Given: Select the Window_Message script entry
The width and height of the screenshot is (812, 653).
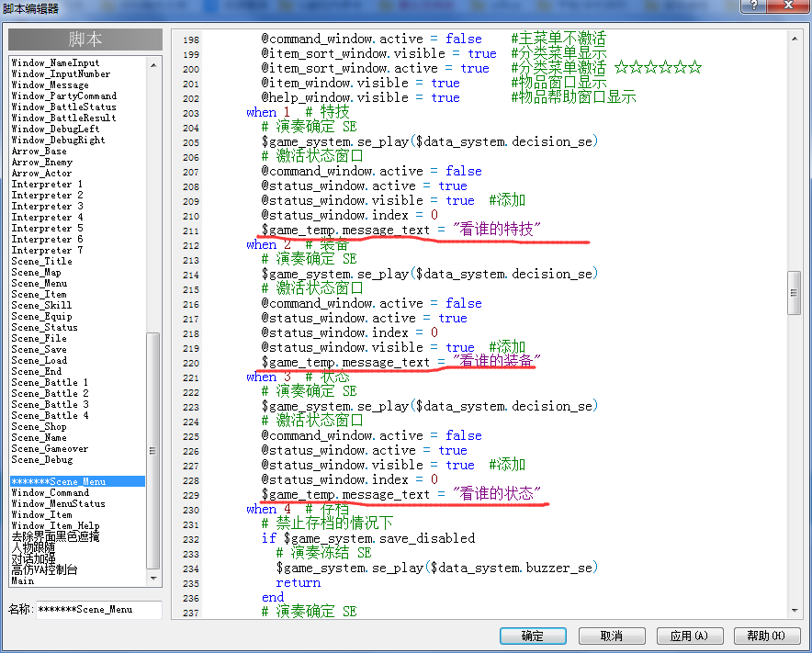Looking at the screenshot, I should tap(51, 84).
